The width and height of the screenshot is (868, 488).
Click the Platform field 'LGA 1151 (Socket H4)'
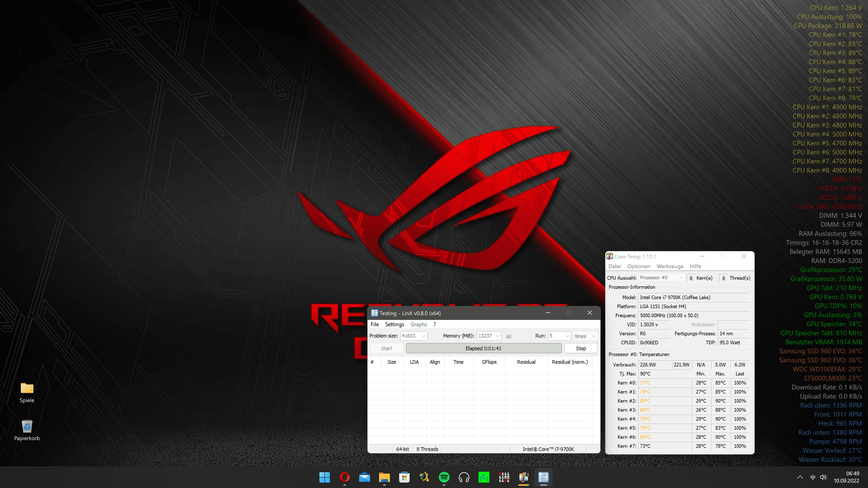[694, 307]
